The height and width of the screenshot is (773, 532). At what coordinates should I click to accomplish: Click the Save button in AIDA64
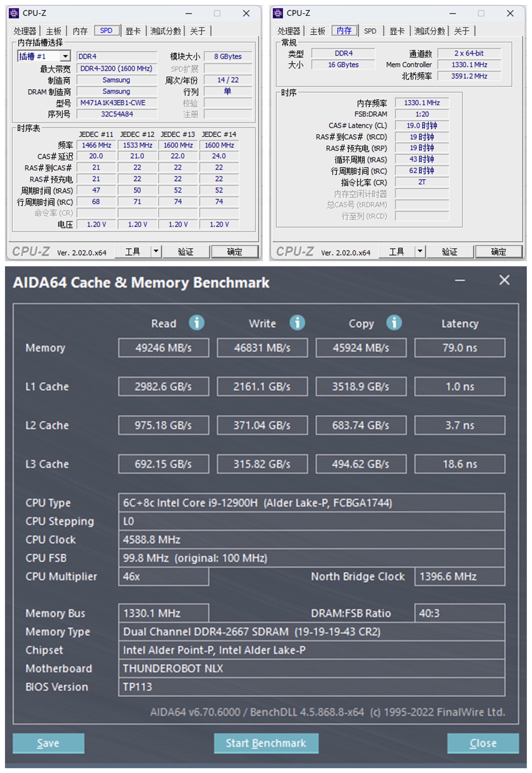48,743
